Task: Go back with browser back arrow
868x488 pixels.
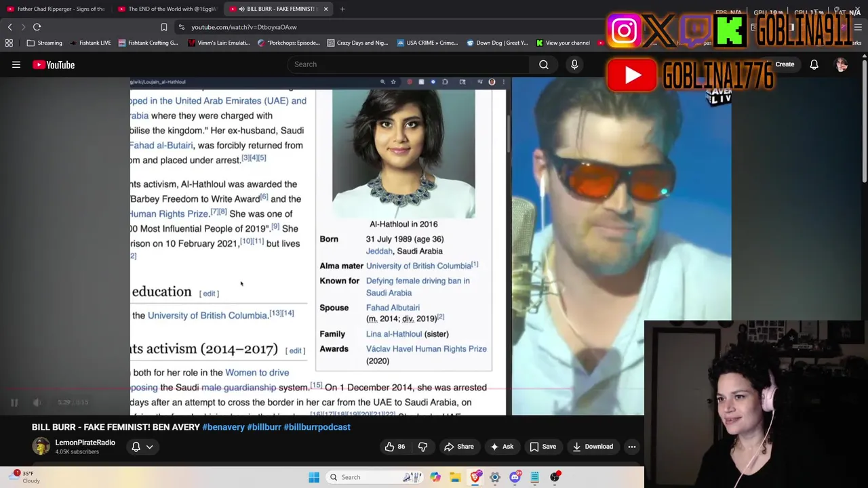Action: point(9,27)
